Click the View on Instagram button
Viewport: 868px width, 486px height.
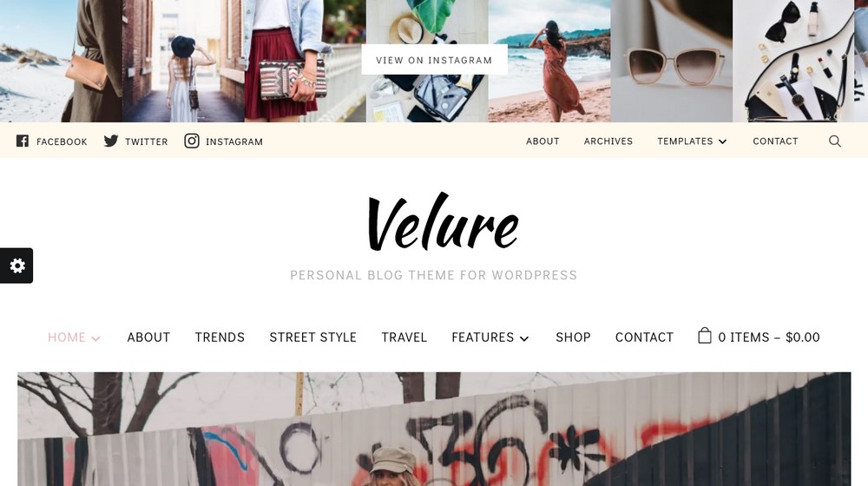[x=435, y=60]
